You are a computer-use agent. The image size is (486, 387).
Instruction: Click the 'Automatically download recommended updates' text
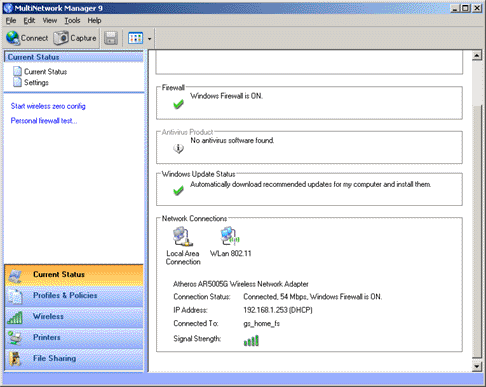click(x=310, y=184)
